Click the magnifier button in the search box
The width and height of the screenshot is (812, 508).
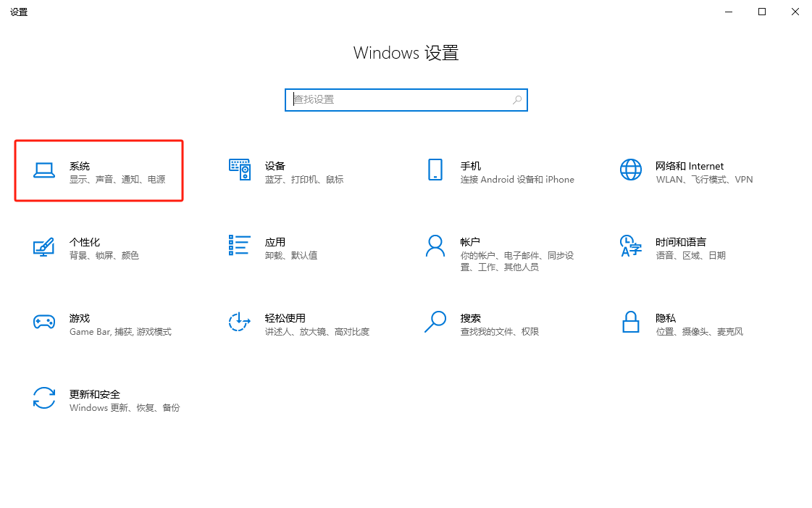pyautogui.click(x=517, y=100)
